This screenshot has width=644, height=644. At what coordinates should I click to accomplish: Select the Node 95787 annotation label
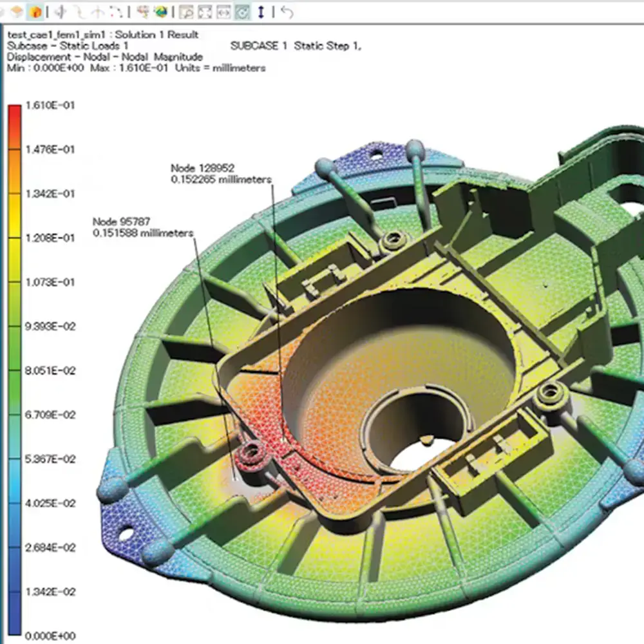tap(121, 222)
